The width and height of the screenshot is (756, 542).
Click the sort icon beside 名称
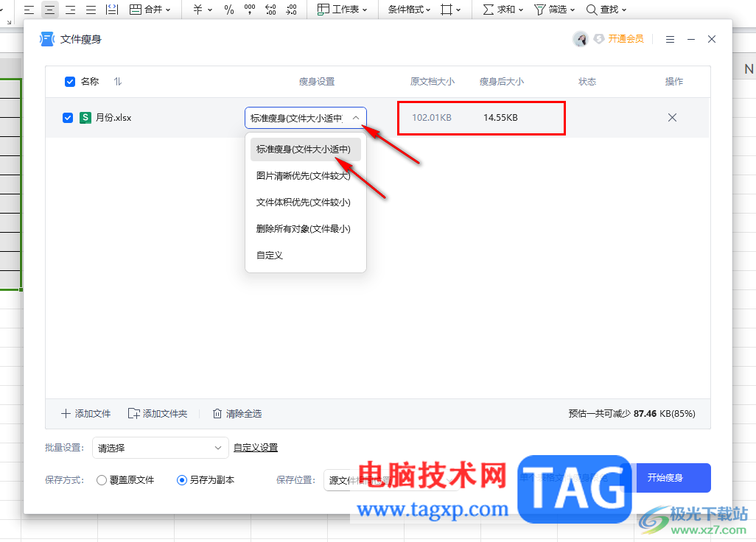118,82
